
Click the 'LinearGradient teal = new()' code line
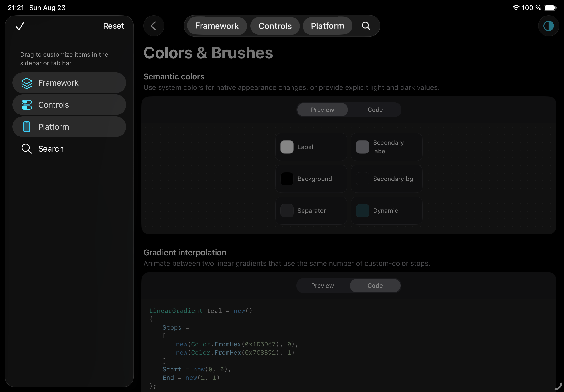(201, 311)
